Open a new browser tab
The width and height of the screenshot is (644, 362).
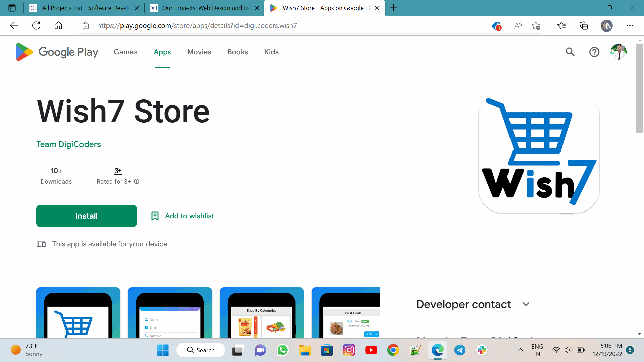click(x=394, y=8)
